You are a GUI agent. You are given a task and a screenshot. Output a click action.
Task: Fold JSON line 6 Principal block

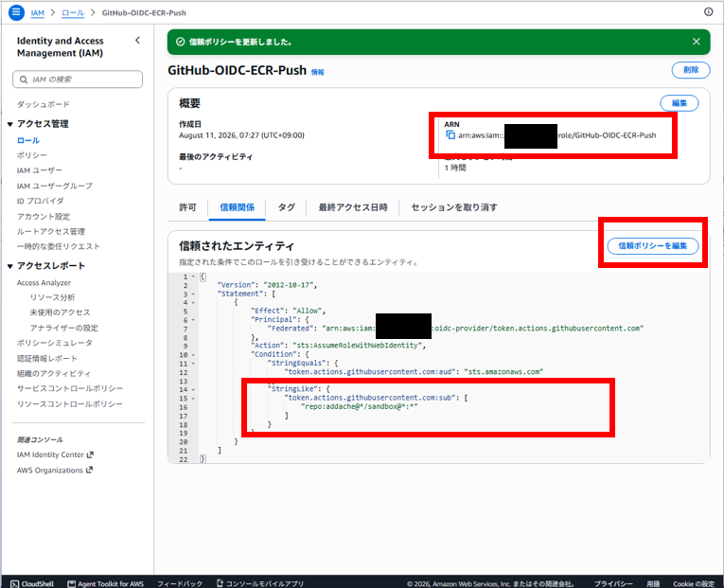(193, 320)
